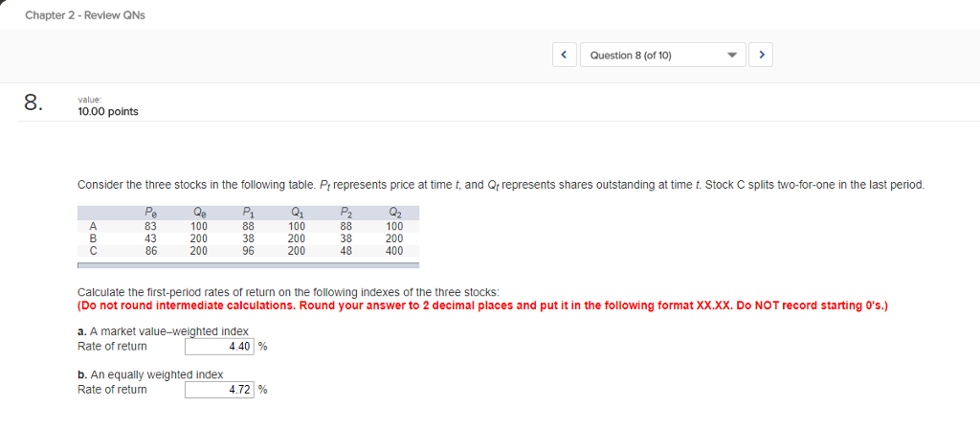Go to the next question arrow
Screen dimensions: 980x430
(762, 56)
